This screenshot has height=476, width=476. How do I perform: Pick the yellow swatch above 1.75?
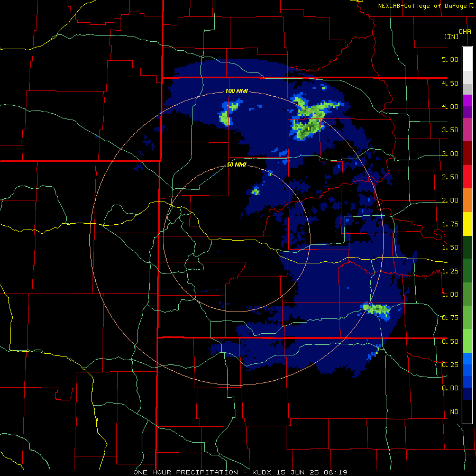coord(467,224)
